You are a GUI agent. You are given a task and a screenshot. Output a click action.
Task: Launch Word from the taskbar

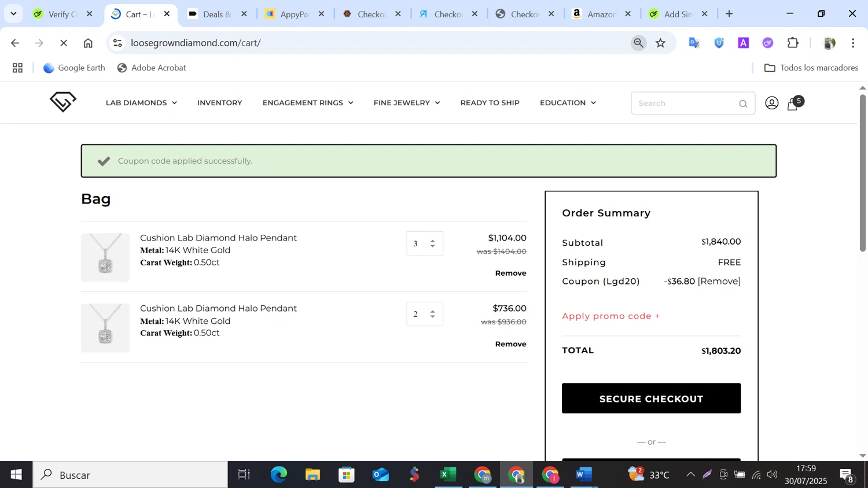coord(583,475)
